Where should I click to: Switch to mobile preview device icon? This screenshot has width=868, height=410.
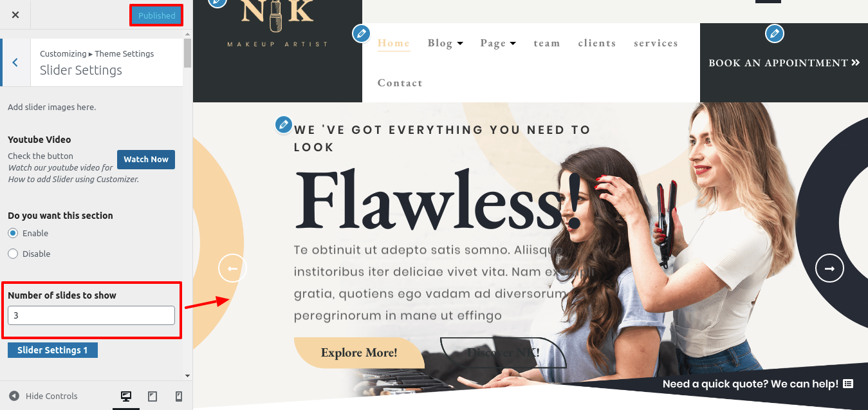pos(179,396)
